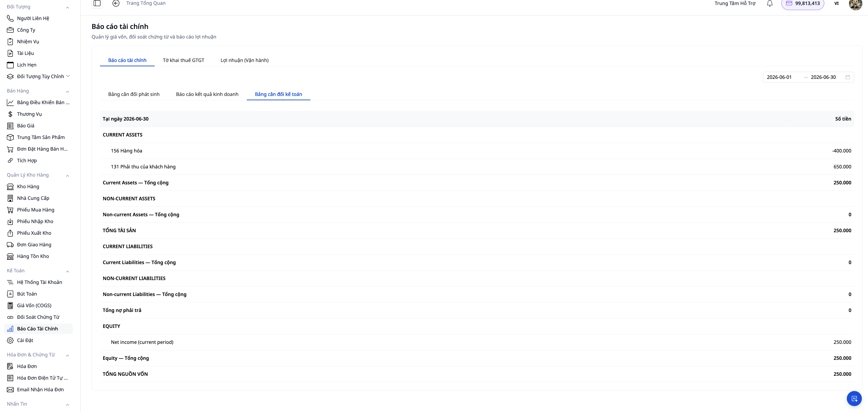Click the Tích Hợp link icon

(10, 160)
